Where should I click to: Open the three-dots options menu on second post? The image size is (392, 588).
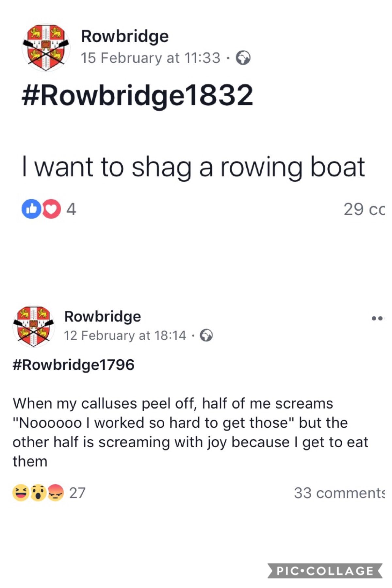point(379,318)
